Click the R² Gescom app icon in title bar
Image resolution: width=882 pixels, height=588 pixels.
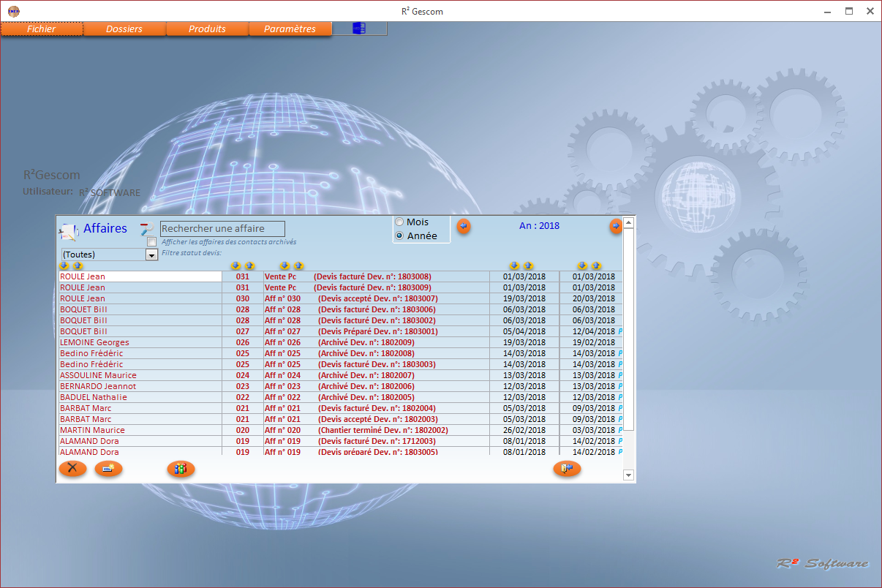point(14,11)
